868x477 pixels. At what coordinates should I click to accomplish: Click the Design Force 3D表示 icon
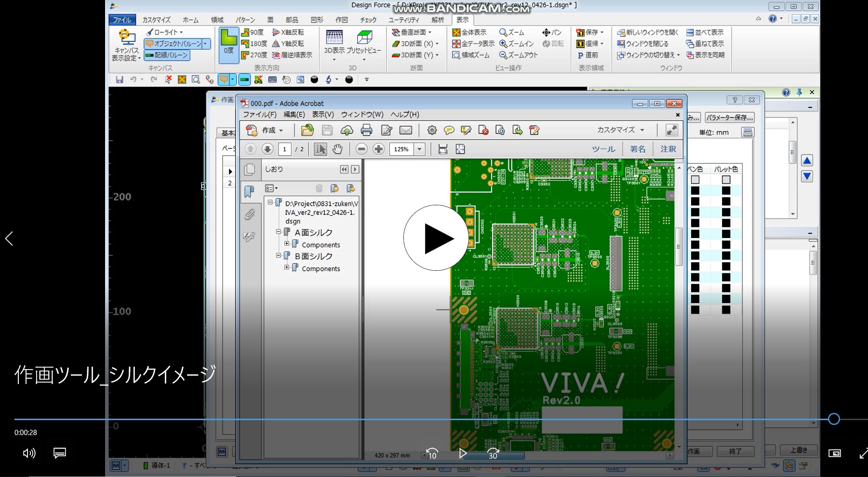(x=334, y=42)
